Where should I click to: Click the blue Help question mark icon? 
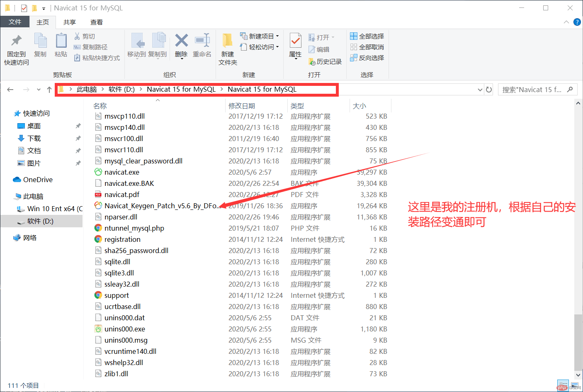[x=577, y=22]
